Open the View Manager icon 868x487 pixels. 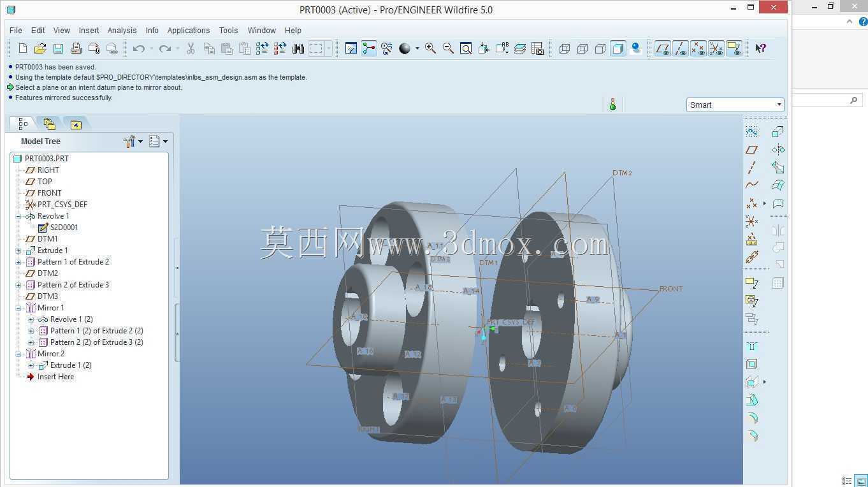[x=537, y=48]
